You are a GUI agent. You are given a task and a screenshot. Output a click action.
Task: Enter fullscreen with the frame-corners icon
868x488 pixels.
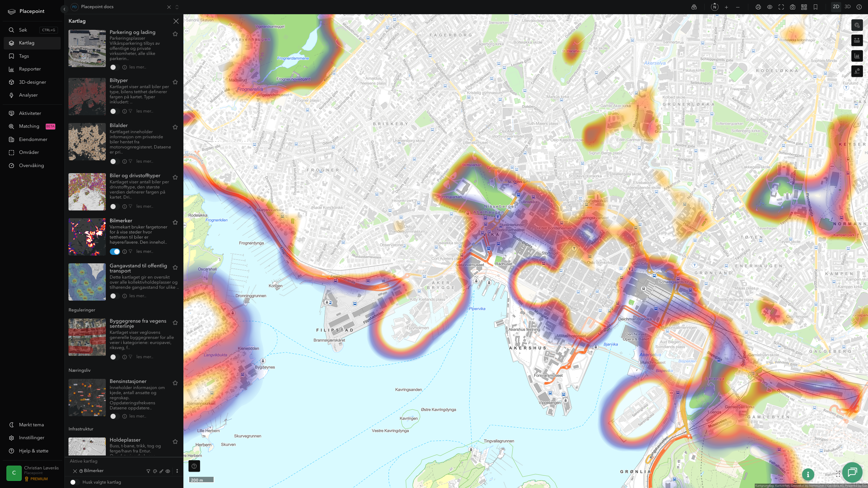click(x=781, y=7)
